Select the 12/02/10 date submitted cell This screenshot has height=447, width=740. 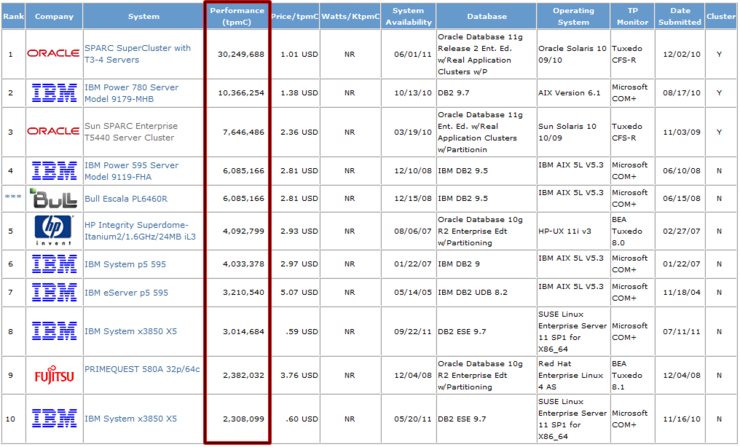(681, 54)
